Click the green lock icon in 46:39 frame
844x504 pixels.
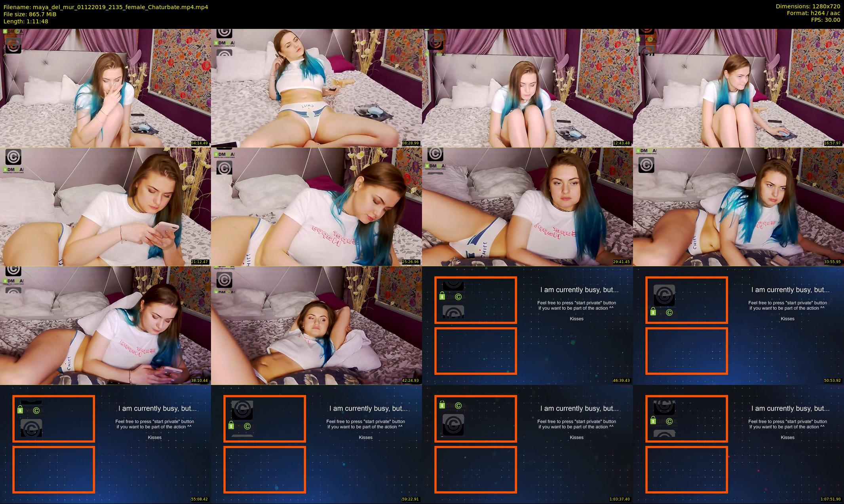[442, 296]
